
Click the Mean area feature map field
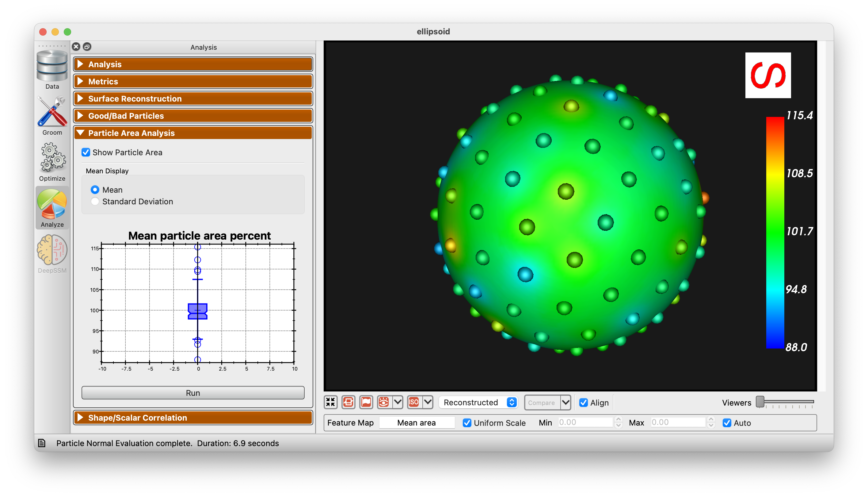tap(417, 422)
